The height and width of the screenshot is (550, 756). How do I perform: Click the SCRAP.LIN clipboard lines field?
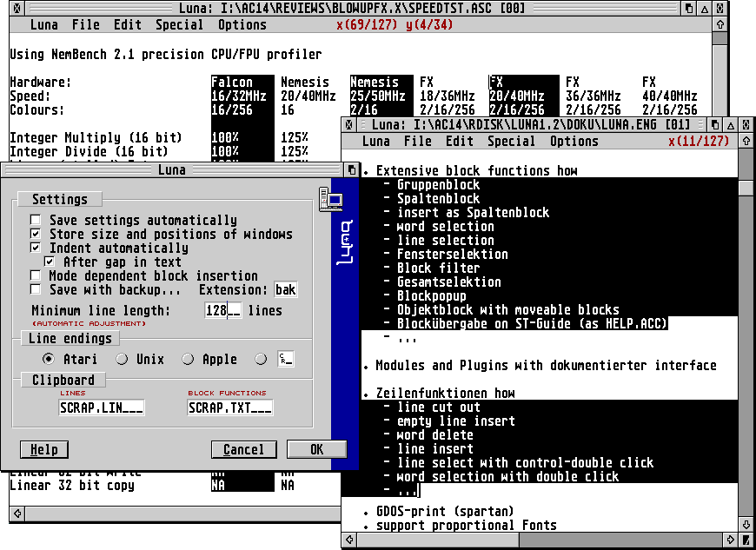coord(102,408)
